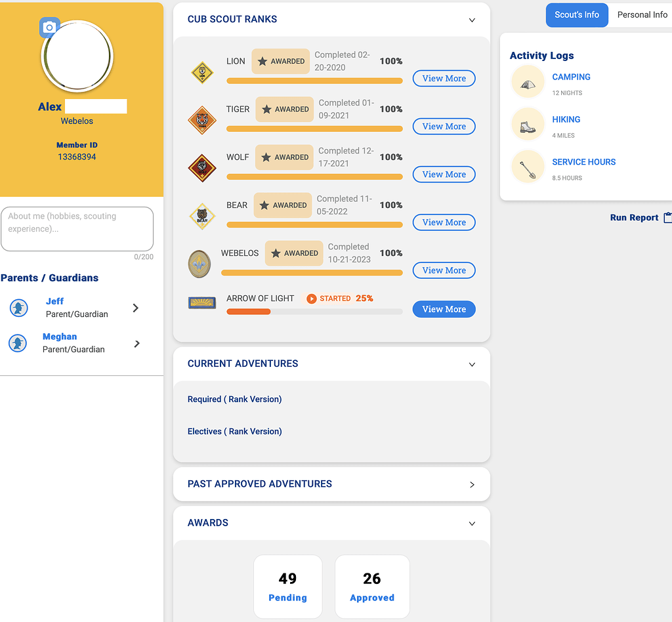672x622 pixels.
Task: Switch to the Personal Info tab
Action: pyautogui.click(x=642, y=14)
